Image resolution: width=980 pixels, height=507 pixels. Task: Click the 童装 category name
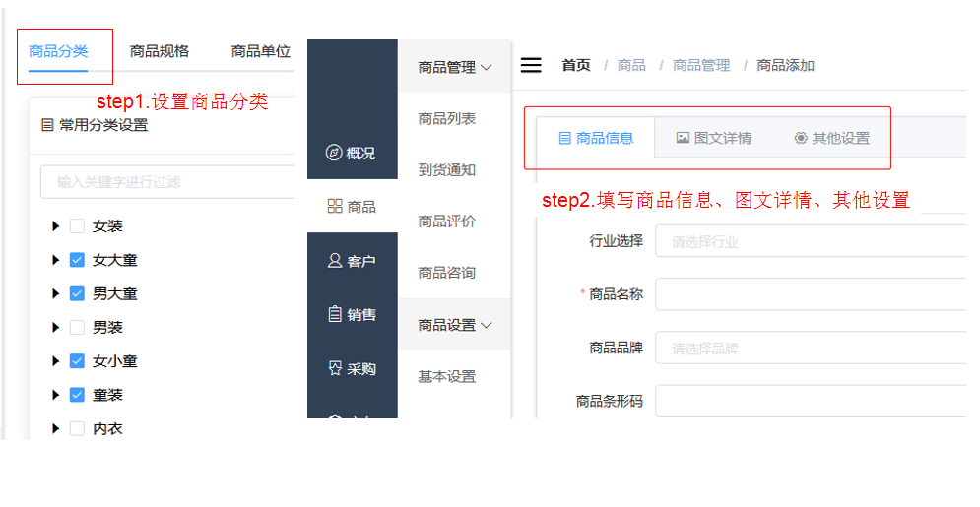(107, 395)
